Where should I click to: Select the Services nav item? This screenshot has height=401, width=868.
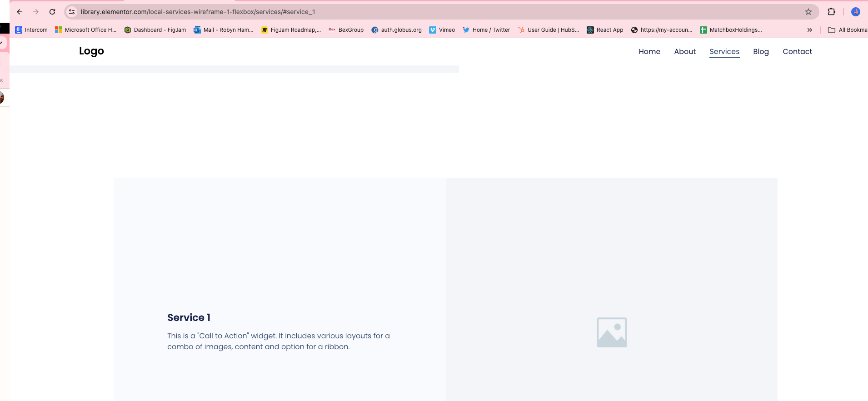(724, 52)
